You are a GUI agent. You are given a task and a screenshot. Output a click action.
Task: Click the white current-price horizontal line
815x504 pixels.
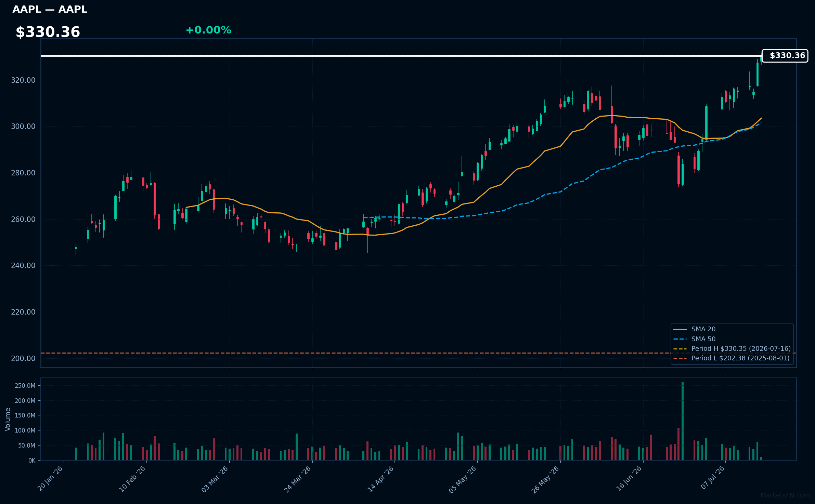click(401, 56)
